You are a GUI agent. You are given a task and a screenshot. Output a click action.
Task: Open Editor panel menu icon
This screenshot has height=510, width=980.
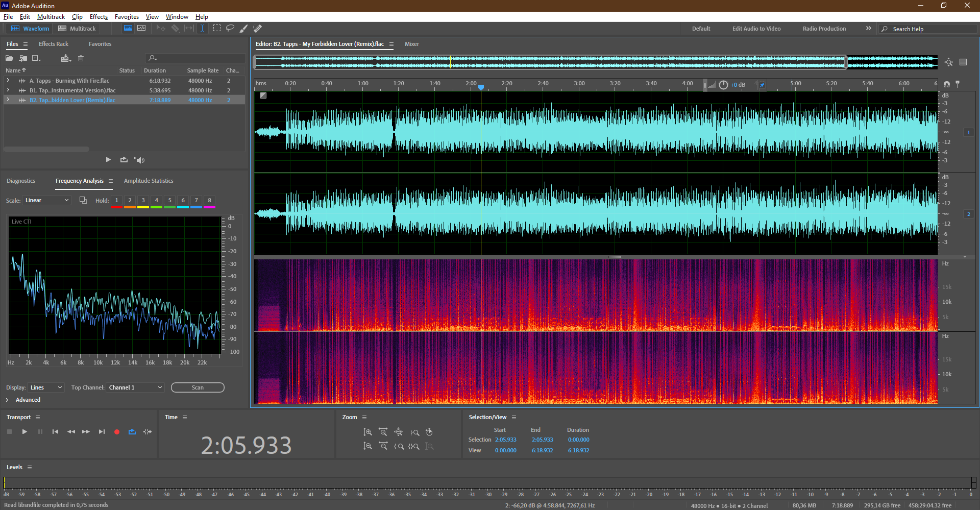click(391, 44)
